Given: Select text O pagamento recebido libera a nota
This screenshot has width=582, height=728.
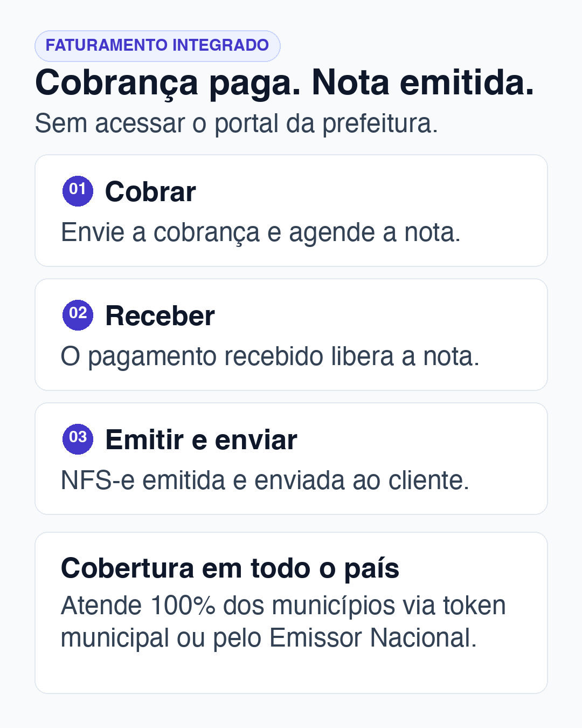Looking at the screenshot, I should tap(270, 357).
